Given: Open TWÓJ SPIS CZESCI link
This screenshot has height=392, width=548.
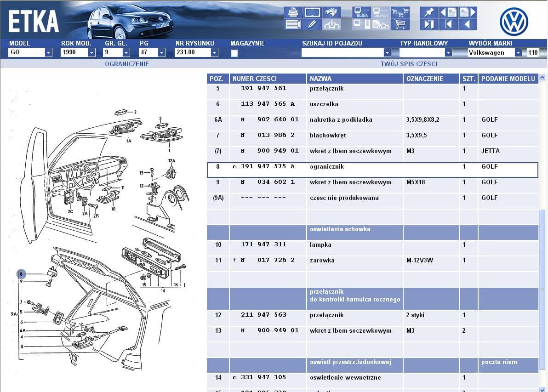Looking at the screenshot, I should click(409, 64).
